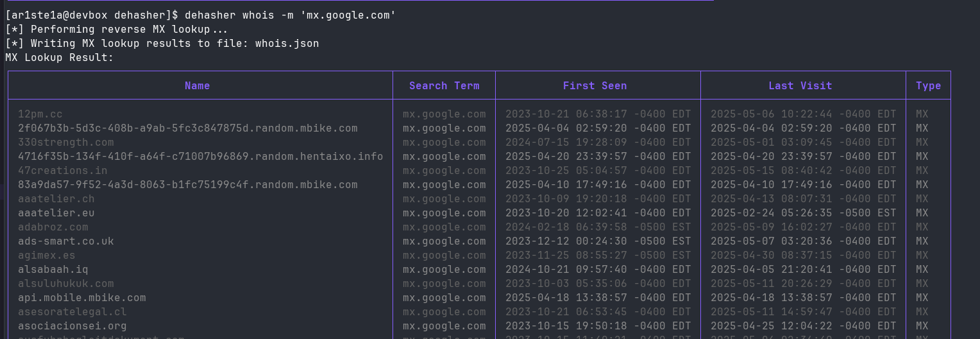The height and width of the screenshot is (339, 980).
Task: Select the 4716f35b random.hentaixo.info hostname
Action: (x=200, y=157)
